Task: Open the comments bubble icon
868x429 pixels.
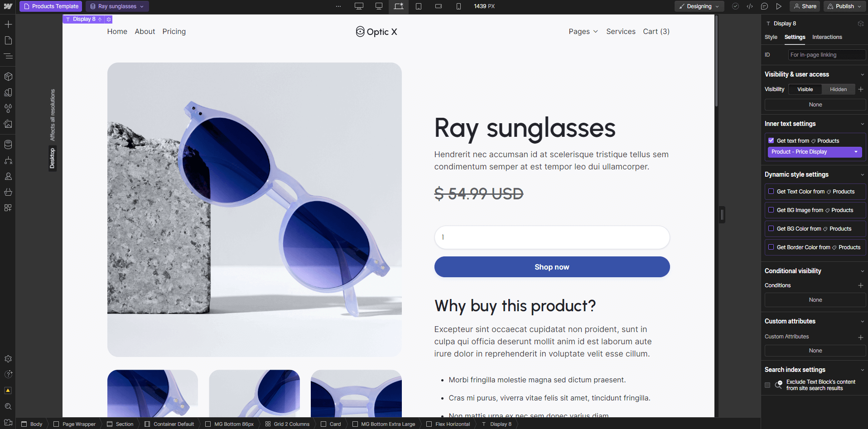Action: pyautogui.click(x=764, y=6)
